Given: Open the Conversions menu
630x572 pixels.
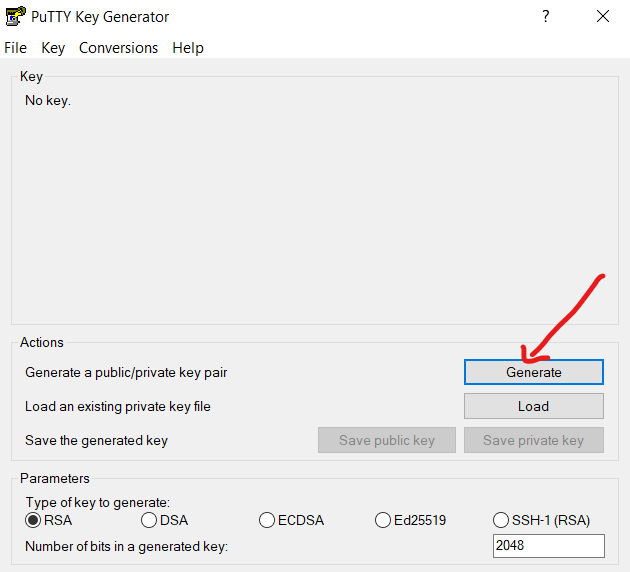Looking at the screenshot, I should [119, 48].
